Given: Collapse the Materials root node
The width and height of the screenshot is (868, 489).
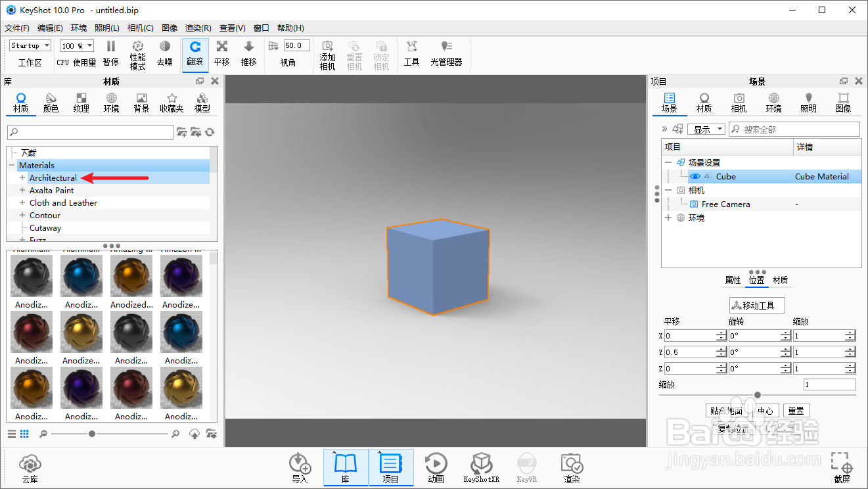Looking at the screenshot, I should [x=12, y=166].
